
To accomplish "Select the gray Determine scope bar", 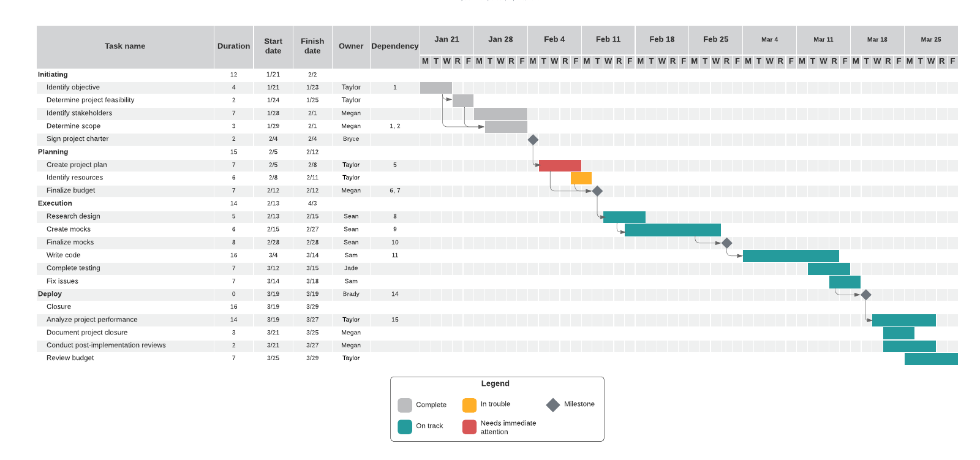I will (506, 127).
